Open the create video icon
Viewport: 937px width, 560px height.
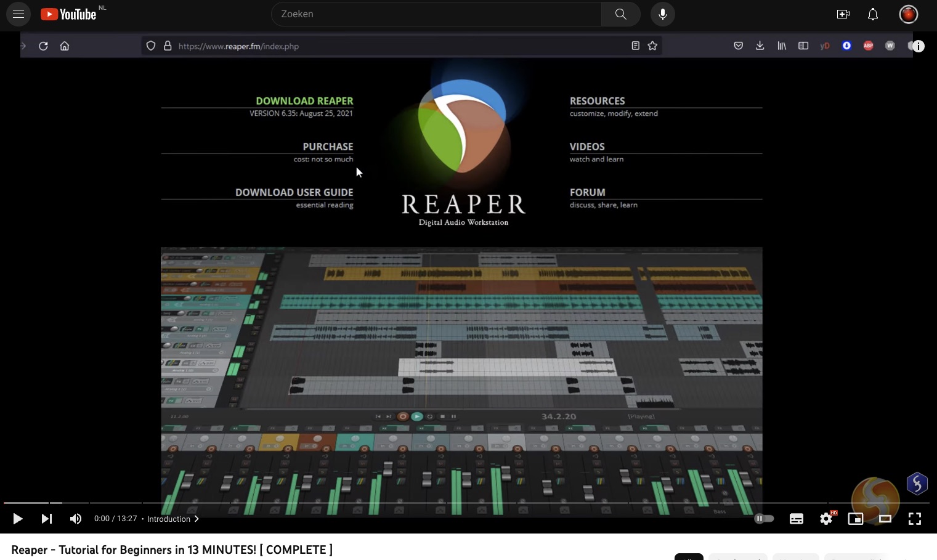tap(843, 14)
